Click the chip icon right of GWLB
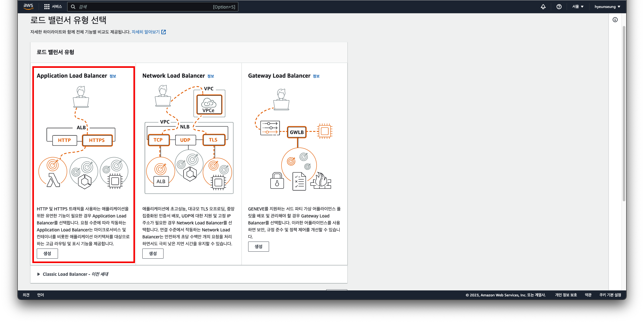Screen dimensions: 644x323 [325, 131]
